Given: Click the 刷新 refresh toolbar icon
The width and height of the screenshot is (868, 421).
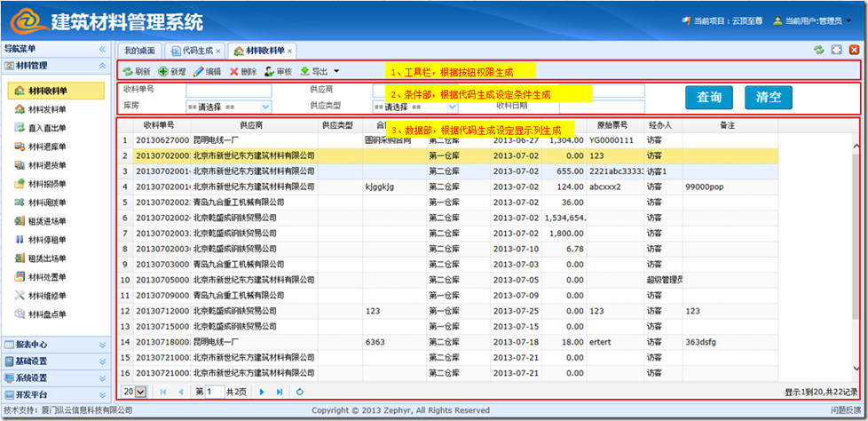Looking at the screenshot, I should click(129, 71).
